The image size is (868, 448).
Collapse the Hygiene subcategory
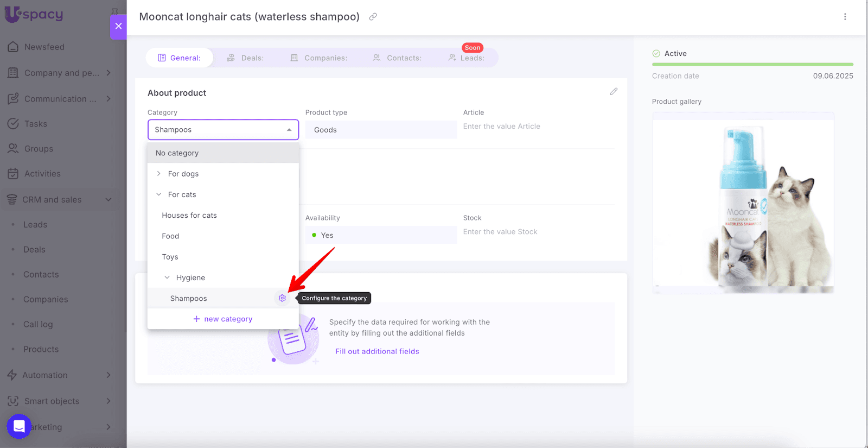click(x=167, y=277)
